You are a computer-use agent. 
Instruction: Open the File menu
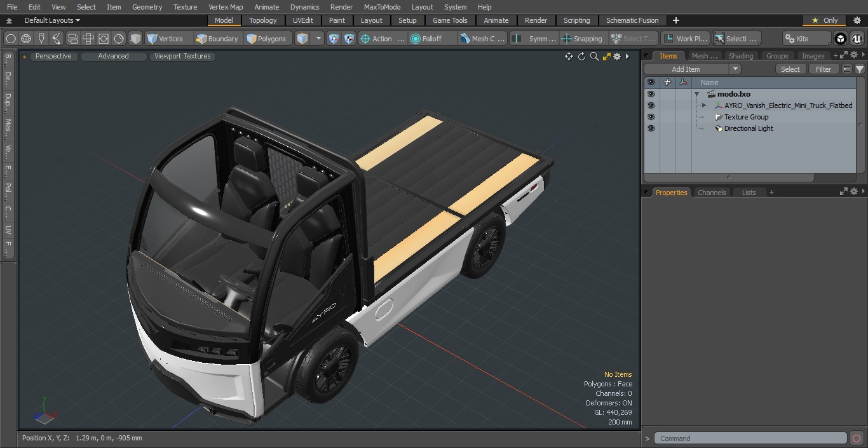point(12,7)
